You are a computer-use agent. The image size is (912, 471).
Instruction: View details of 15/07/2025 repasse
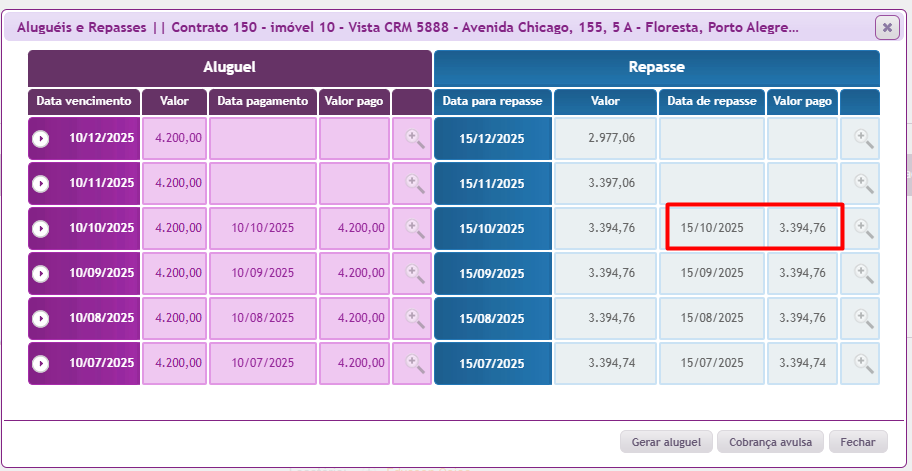[x=860, y=363]
